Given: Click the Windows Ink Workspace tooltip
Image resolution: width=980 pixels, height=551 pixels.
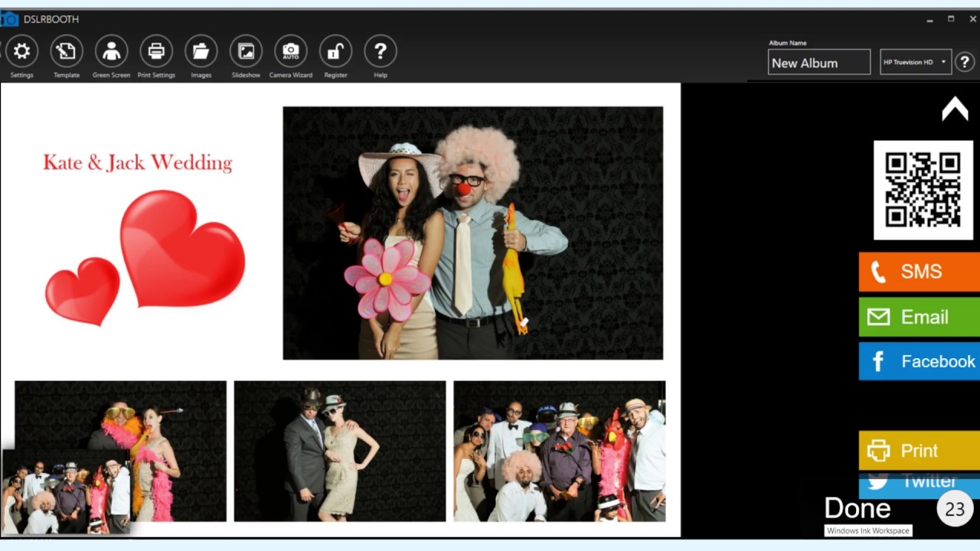Looking at the screenshot, I should tap(868, 530).
